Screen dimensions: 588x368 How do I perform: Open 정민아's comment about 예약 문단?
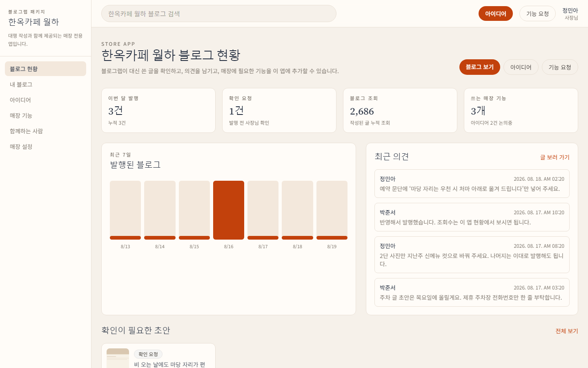click(x=472, y=184)
